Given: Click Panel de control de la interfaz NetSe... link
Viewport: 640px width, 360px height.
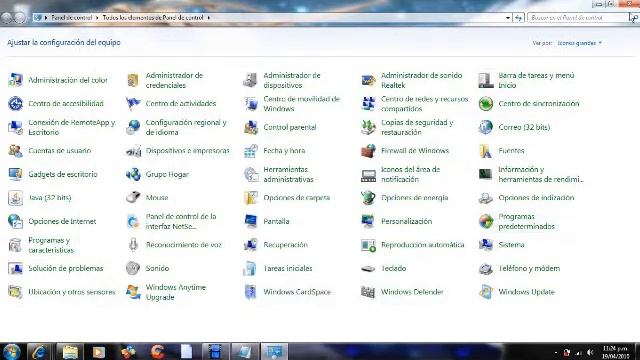Looking at the screenshot, I should [181, 221].
